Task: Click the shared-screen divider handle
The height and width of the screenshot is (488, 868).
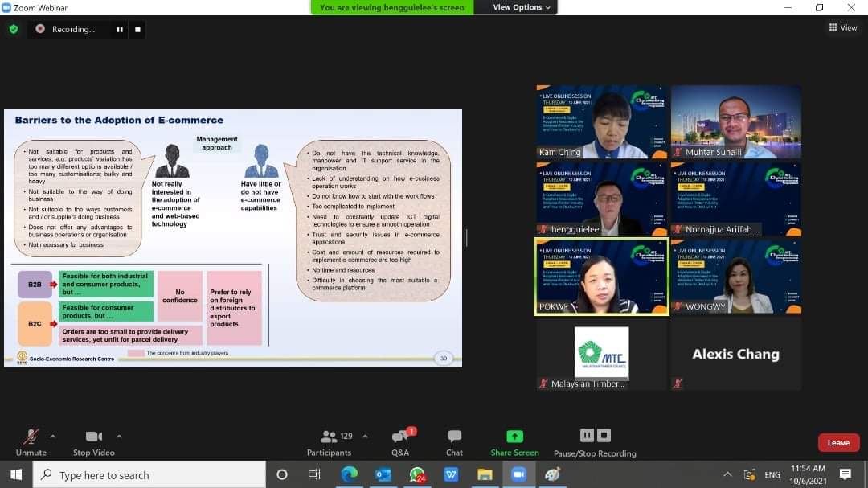Action: click(x=465, y=238)
